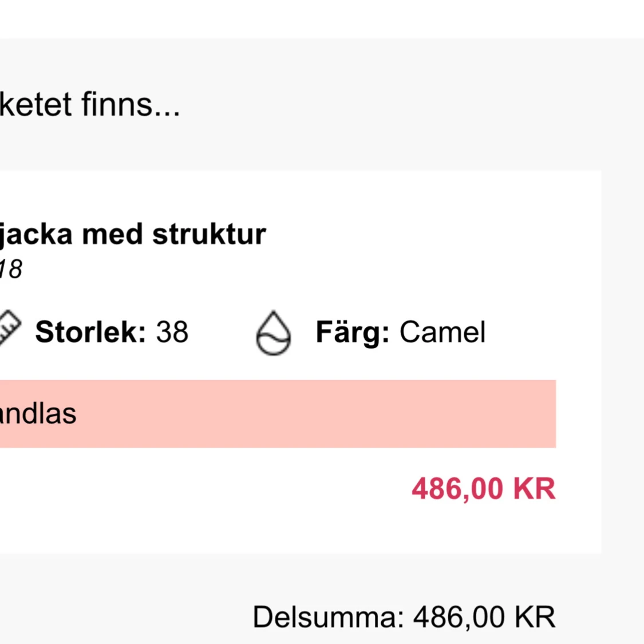This screenshot has height=644, width=644.
Task: Click the bold Storlek label
Action: point(90,332)
